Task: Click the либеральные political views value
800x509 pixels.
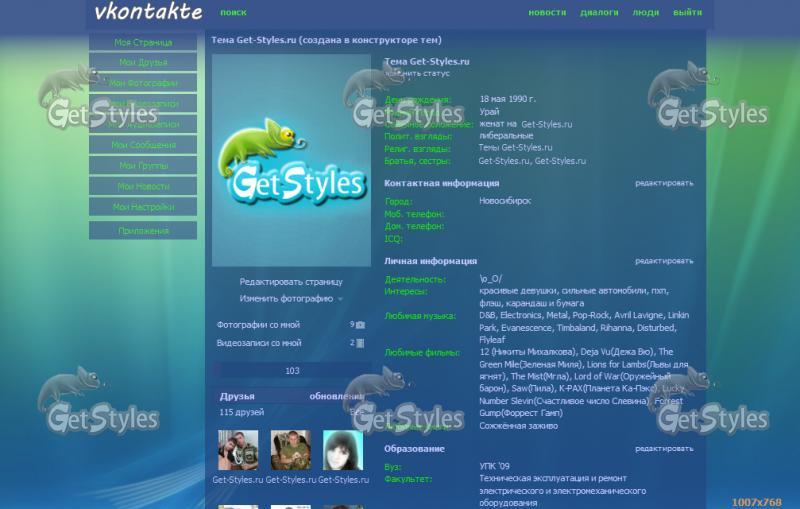Action: (506, 136)
